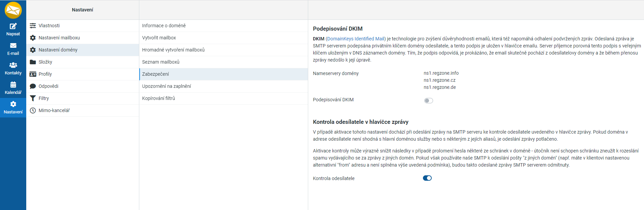Click the Mimo-kancelář clock icon

(x=33, y=110)
